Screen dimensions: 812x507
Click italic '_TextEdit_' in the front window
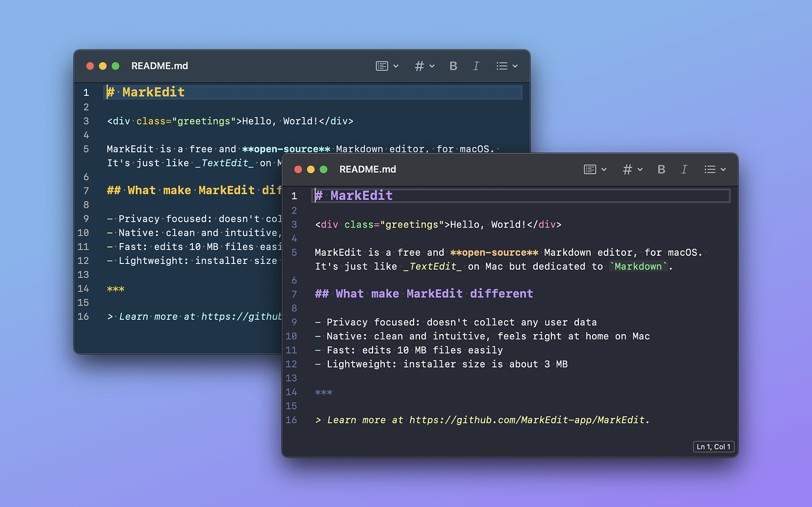pos(432,266)
